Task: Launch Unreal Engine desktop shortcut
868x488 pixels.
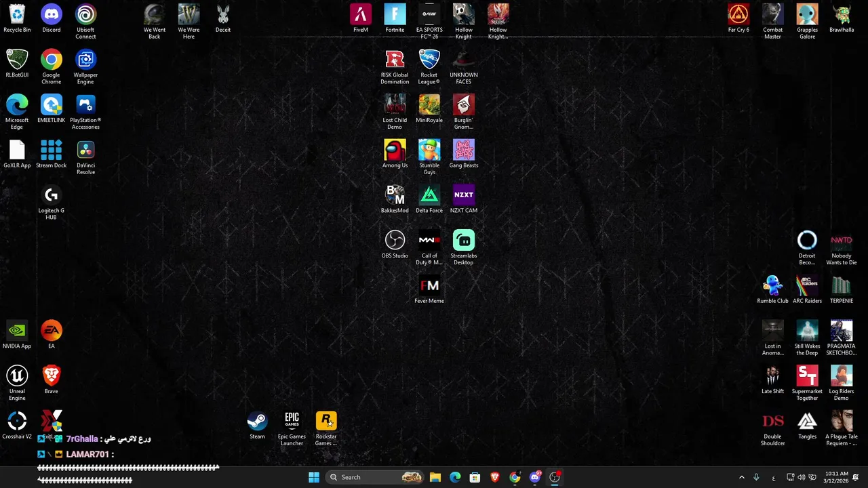Action: coord(17,384)
